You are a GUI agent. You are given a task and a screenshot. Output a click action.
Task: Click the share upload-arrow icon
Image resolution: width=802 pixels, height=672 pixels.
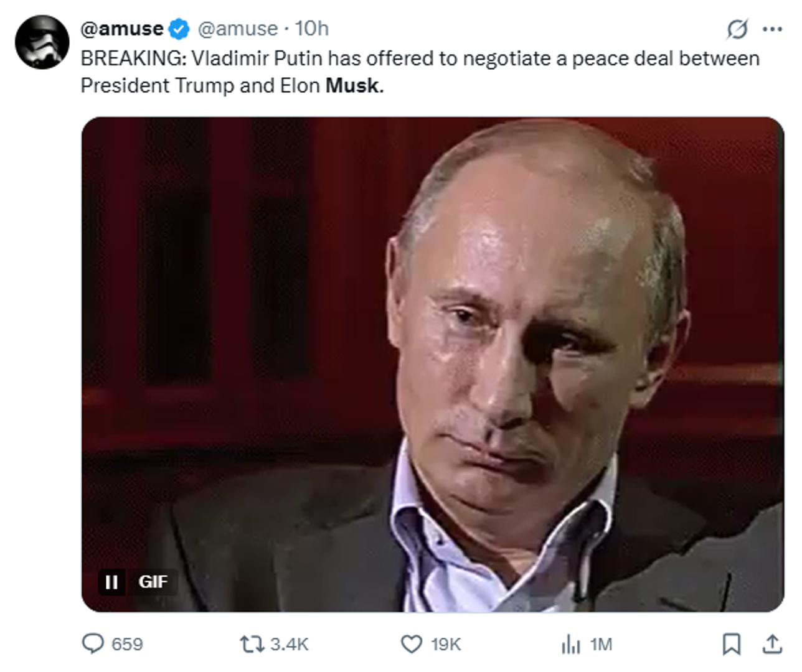[772, 644]
